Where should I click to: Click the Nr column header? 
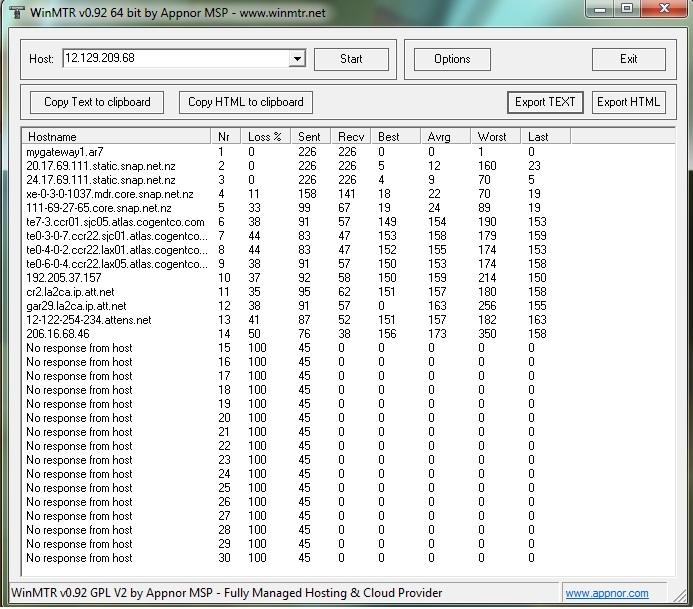tap(226, 137)
